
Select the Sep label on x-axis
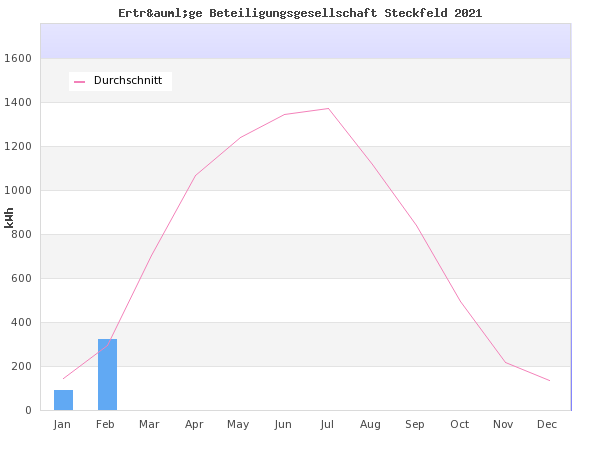click(x=415, y=425)
